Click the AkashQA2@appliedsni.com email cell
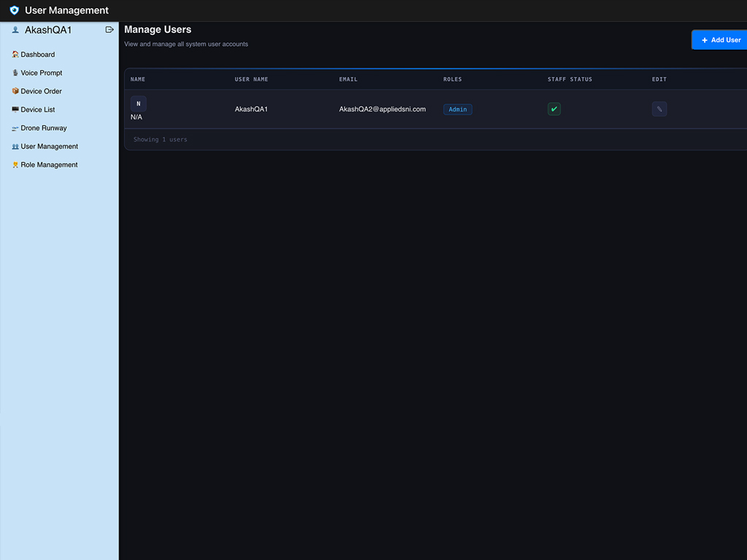Screen dimensions: 747x560 (x=382, y=109)
